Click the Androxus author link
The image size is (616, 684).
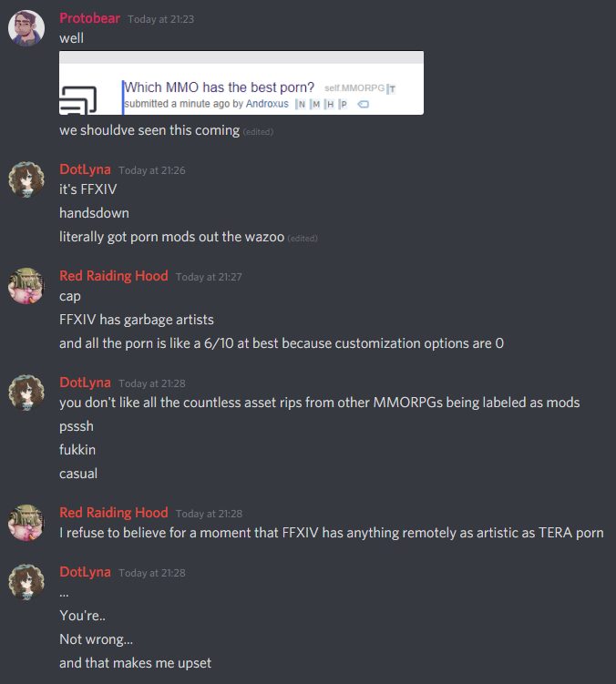(267, 104)
